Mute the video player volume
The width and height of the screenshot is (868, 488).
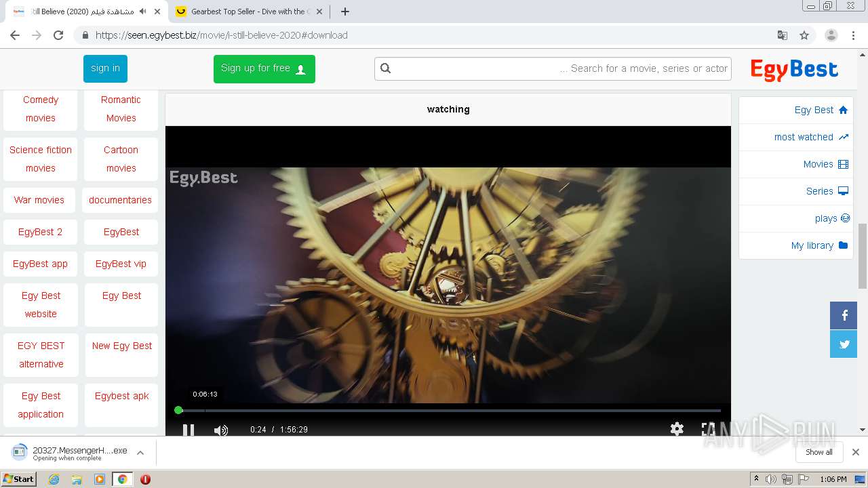click(221, 430)
